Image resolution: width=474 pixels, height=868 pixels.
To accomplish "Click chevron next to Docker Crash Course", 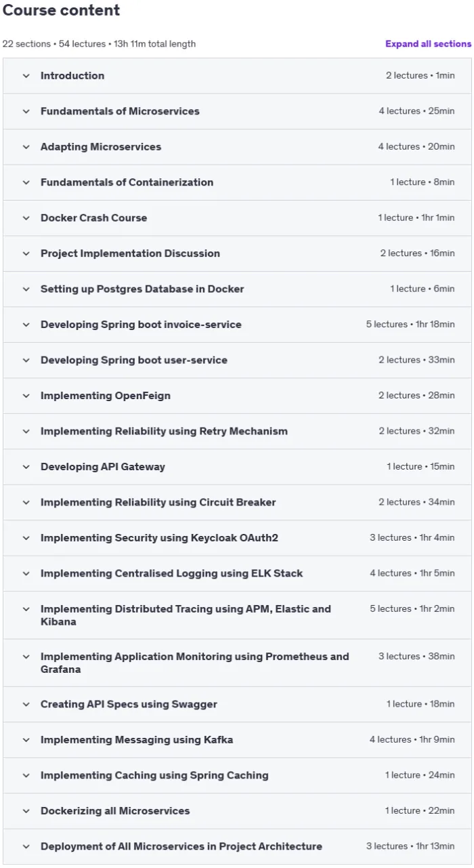I will (x=26, y=218).
